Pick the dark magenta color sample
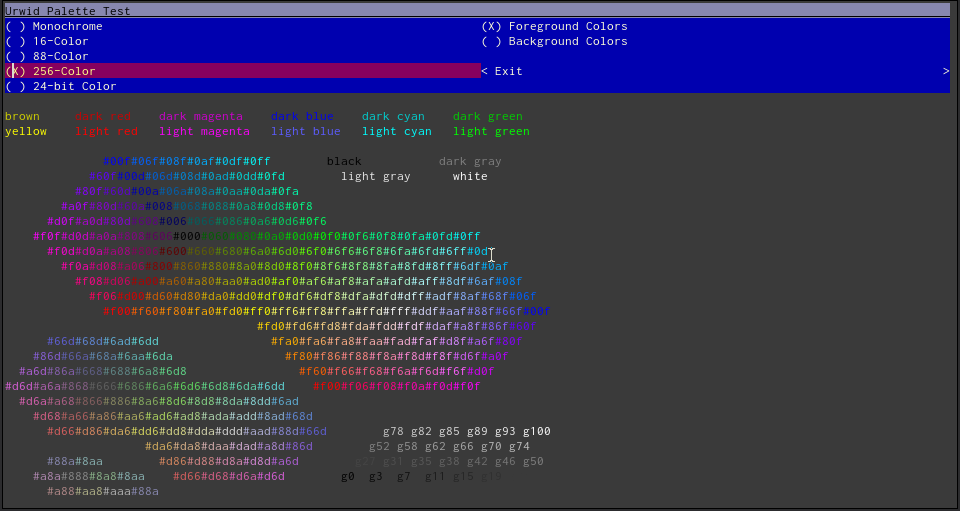This screenshot has width=960, height=511. point(200,116)
